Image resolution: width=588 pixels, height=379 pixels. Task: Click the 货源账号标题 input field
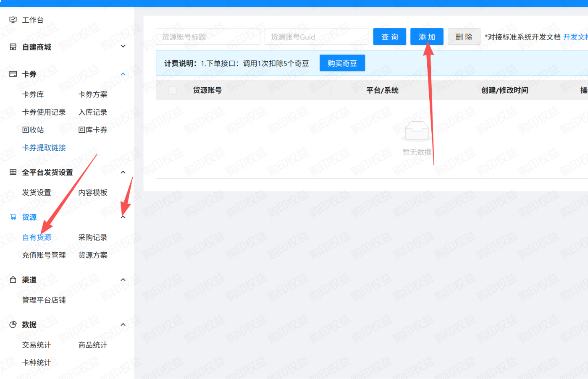(x=208, y=37)
